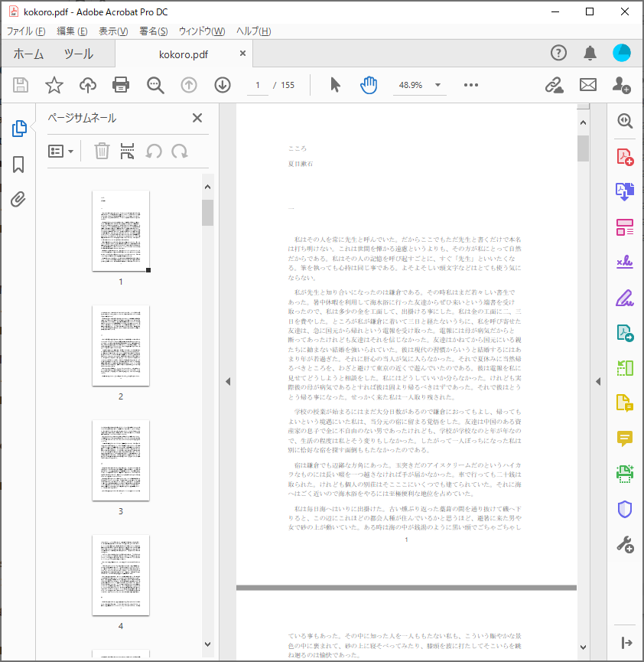Open Edit PDF tool in right pane

click(625, 227)
